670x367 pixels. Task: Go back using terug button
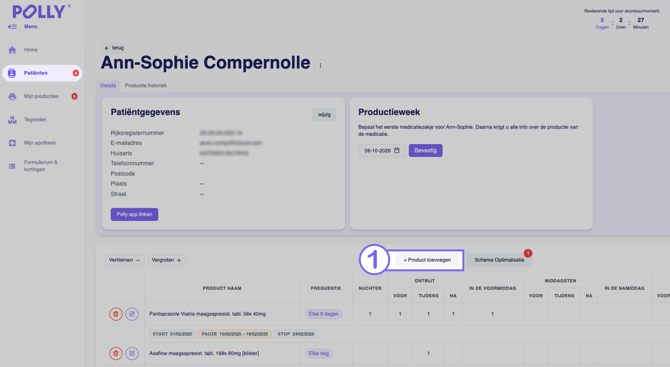tap(114, 48)
